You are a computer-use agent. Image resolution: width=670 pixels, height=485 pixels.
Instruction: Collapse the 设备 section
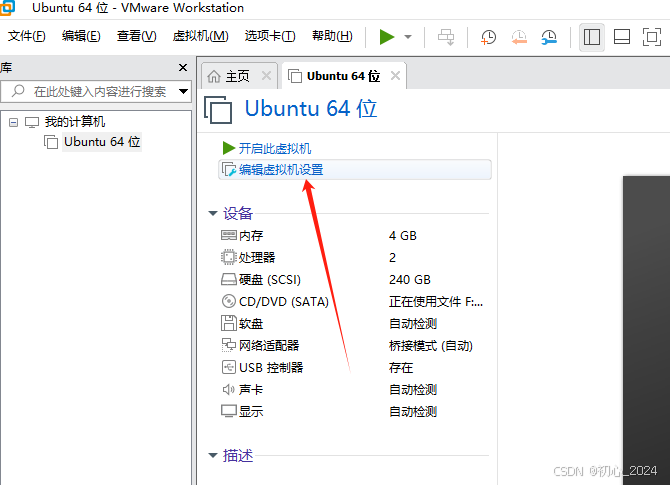pyautogui.click(x=213, y=213)
